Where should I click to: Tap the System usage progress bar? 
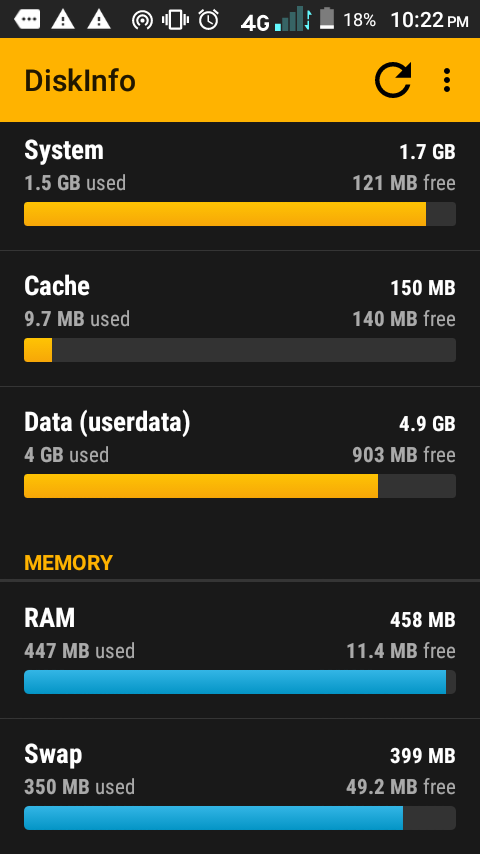pyautogui.click(x=240, y=214)
